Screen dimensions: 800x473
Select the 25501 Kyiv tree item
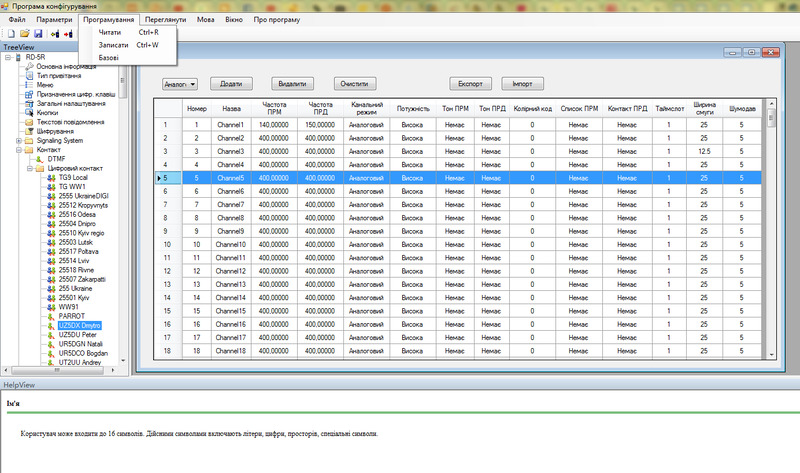(74, 298)
